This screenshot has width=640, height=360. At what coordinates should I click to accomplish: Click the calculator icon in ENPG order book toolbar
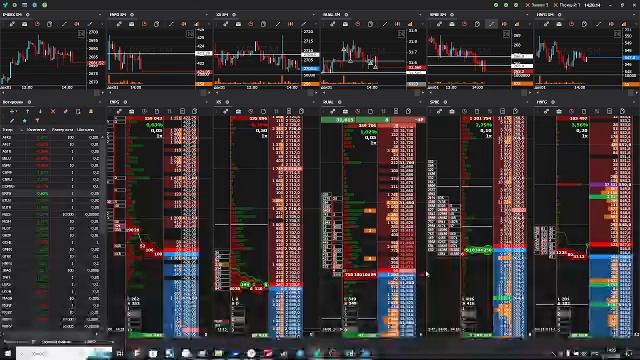[182, 111]
